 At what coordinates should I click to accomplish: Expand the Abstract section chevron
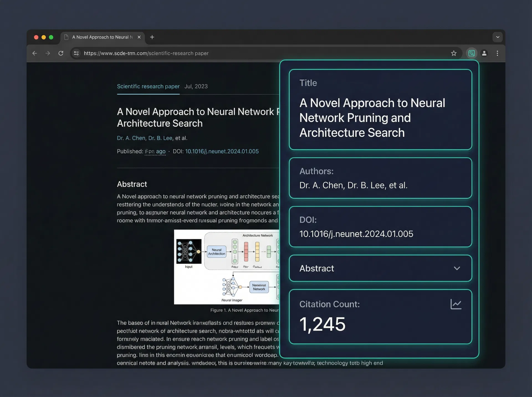click(457, 268)
